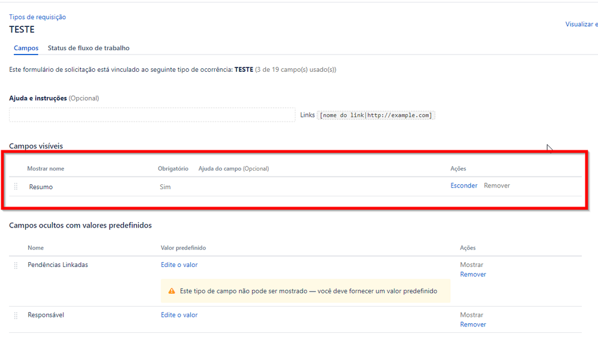Click Mostrar for Pendências Linkadas

tap(471, 265)
